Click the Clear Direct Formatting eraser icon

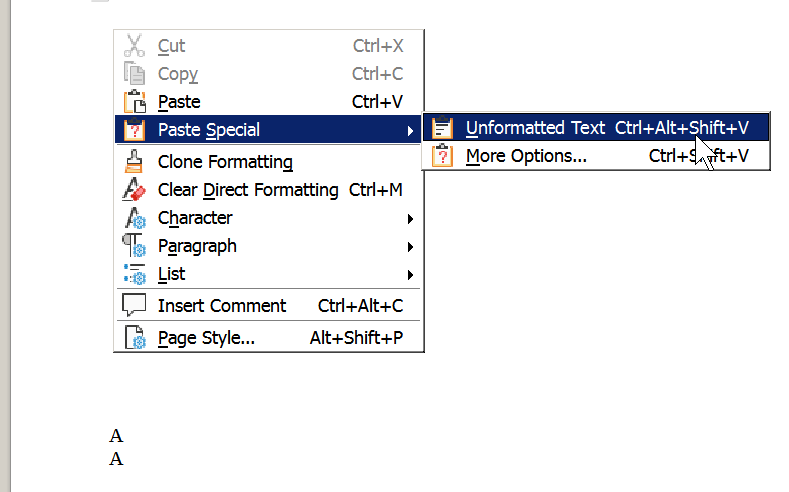pyautogui.click(x=134, y=190)
